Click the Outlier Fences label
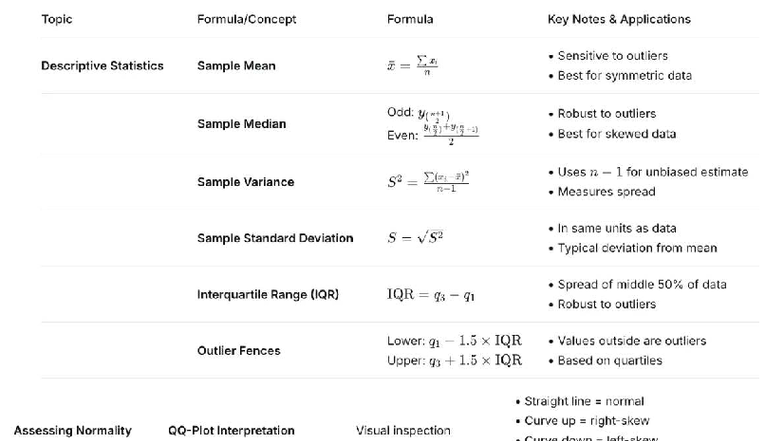This screenshot has width=784, height=441. click(x=238, y=351)
